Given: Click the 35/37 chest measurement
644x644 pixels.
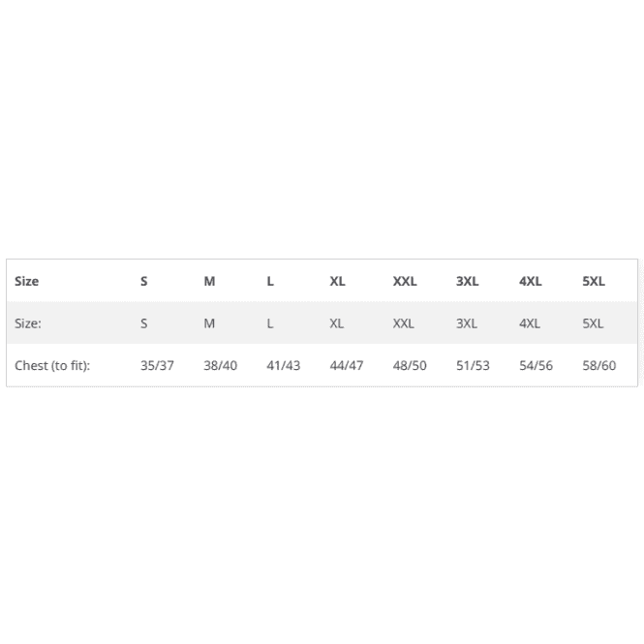Looking at the screenshot, I should [x=157, y=366].
